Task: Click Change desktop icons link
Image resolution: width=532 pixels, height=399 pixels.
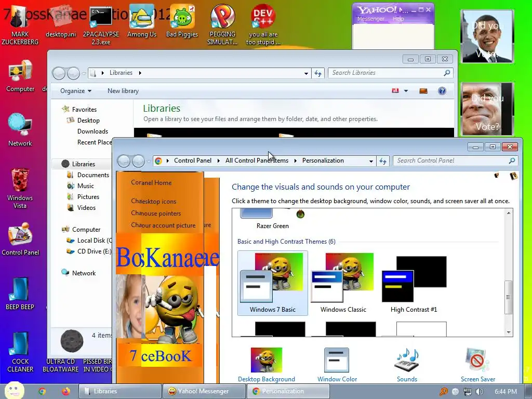Action: 153,202
